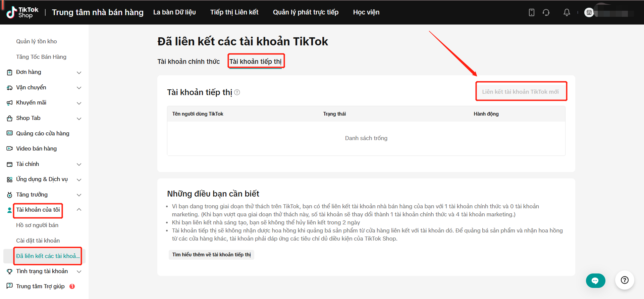Expand the Tài chính menu chevron

(79, 164)
